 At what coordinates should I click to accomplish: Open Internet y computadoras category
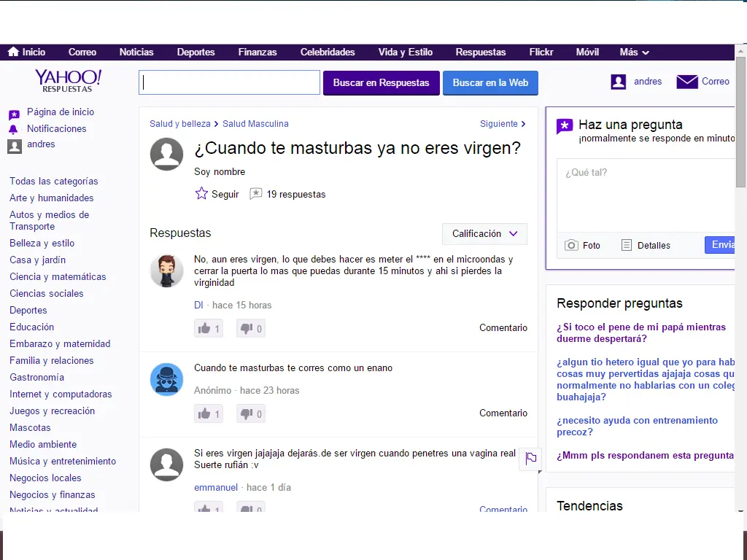coord(61,394)
